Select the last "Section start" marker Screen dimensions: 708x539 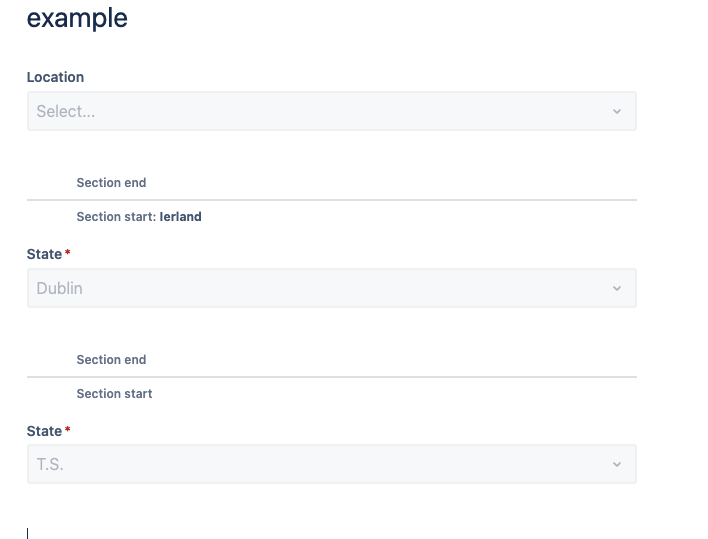114,394
